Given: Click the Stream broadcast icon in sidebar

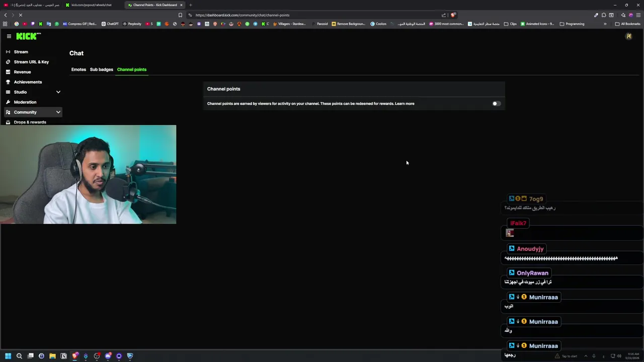Looking at the screenshot, I should pyautogui.click(x=8, y=52).
